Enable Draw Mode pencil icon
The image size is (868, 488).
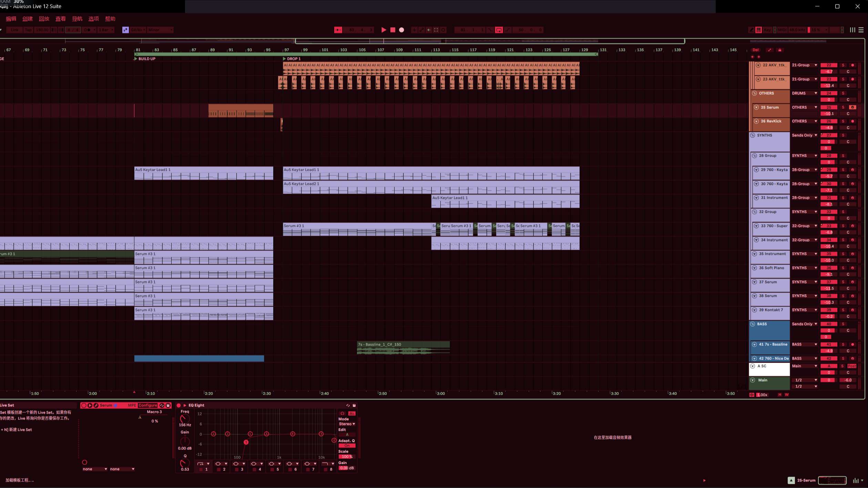pos(751,30)
